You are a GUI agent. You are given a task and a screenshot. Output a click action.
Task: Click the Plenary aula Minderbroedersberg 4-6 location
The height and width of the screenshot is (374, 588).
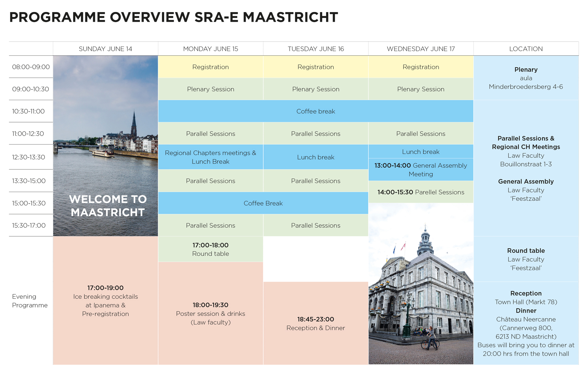point(526,78)
